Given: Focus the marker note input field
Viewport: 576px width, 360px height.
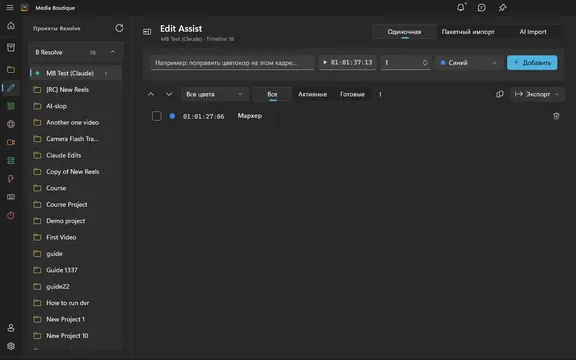Looking at the screenshot, I should (232, 63).
